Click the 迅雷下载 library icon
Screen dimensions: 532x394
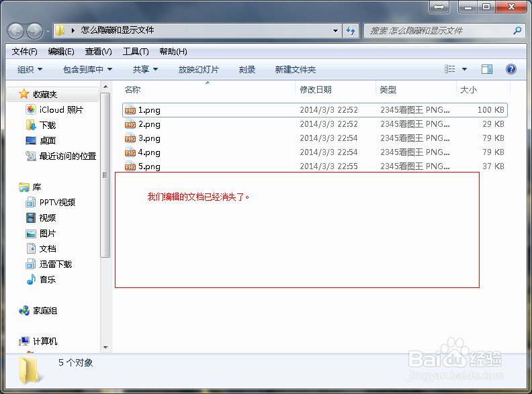click(30, 264)
